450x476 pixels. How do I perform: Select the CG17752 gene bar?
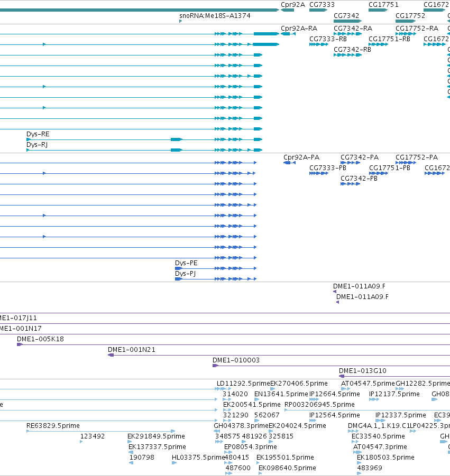tap(406, 21)
